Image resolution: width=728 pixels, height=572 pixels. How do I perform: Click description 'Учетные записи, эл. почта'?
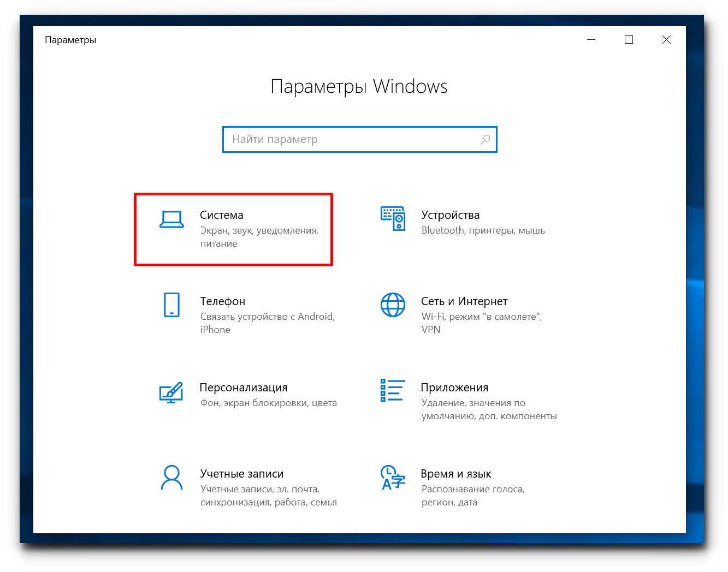[269, 496]
